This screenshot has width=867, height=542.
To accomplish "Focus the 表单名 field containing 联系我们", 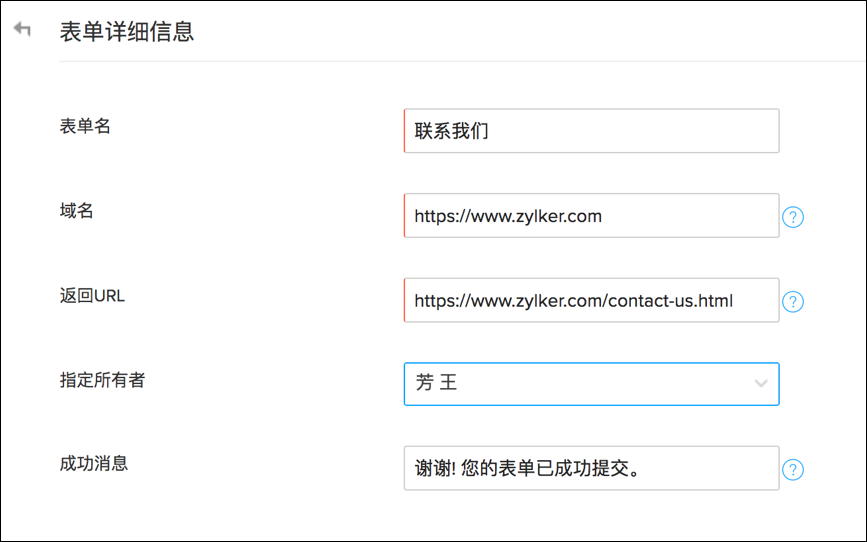I will tap(592, 131).
